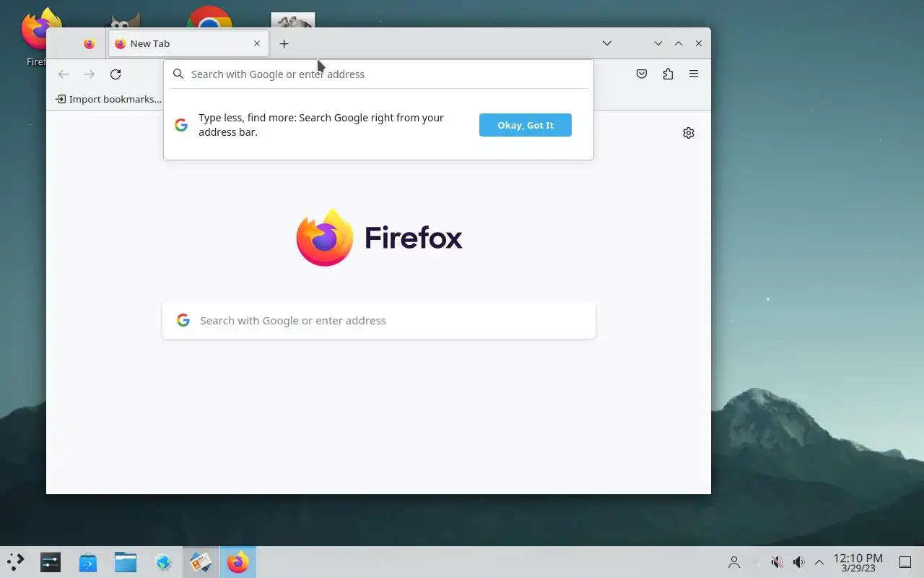This screenshot has height=578, width=924.
Task: Go back one page
Action: (64, 74)
